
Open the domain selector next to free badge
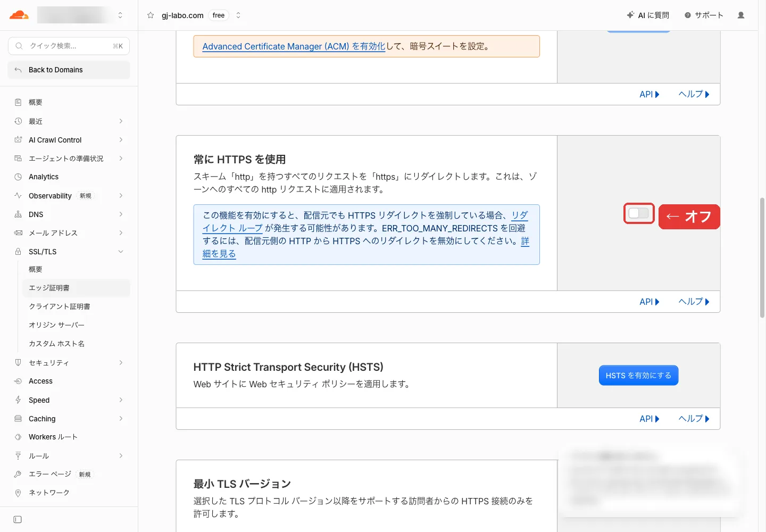click(238, 15)
